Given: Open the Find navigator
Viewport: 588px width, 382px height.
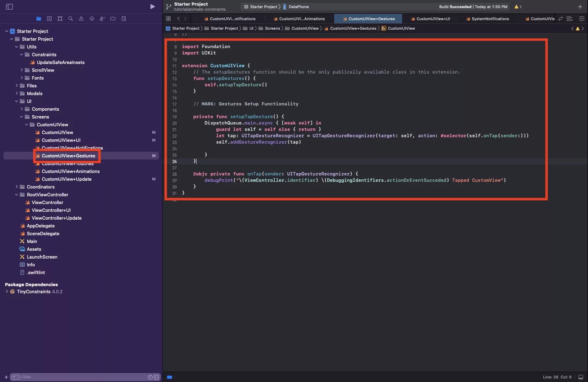Looking at the screenshot, I should (x=70, y=19).
